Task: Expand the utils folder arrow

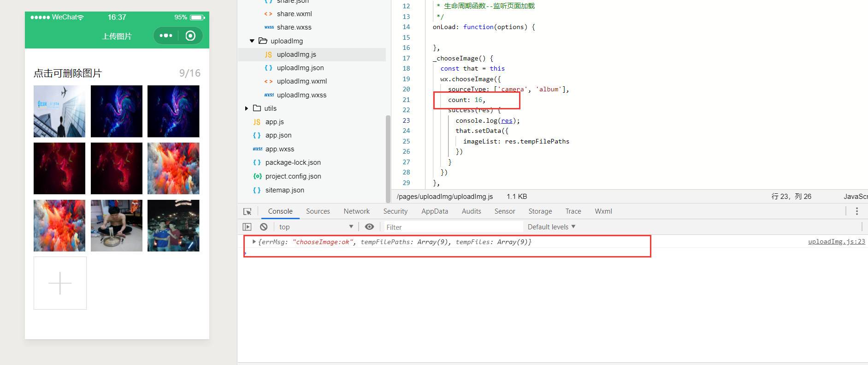Action: (x=247, y=108)
